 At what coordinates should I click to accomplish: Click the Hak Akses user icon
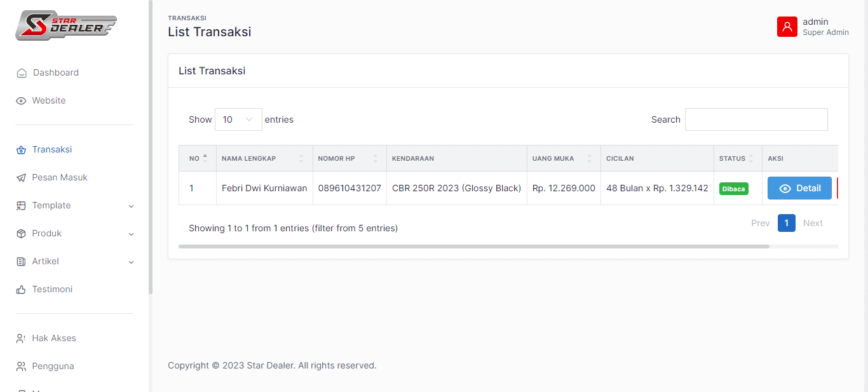(21, 339)
